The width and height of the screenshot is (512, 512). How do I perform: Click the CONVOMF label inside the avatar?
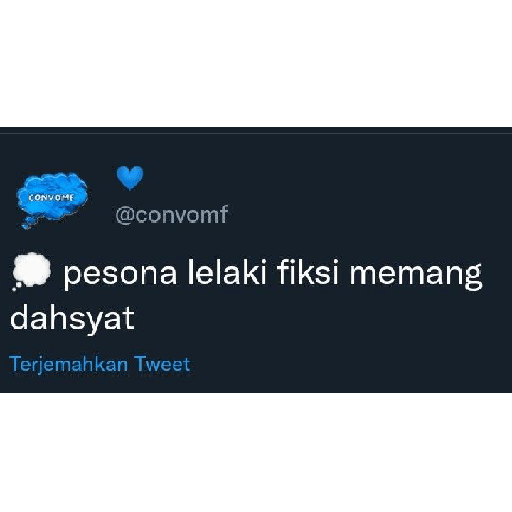pyautogui.click(x=51, y=198)
